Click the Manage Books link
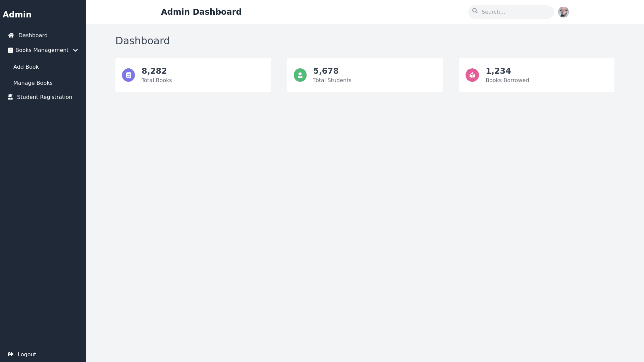 [33, 83]
